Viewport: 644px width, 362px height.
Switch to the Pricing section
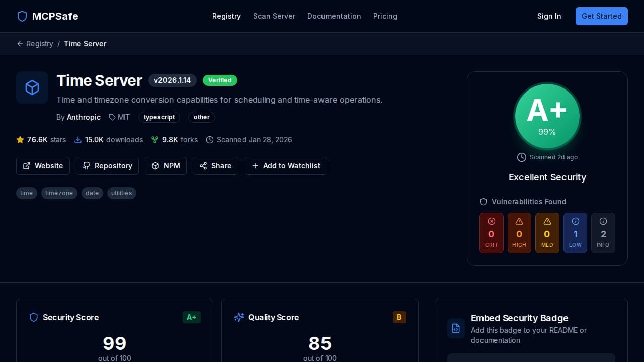[x=385, y=16]
